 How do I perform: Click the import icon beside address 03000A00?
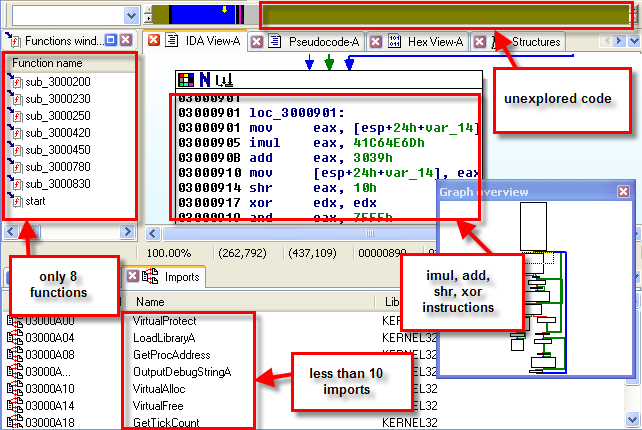14,322
